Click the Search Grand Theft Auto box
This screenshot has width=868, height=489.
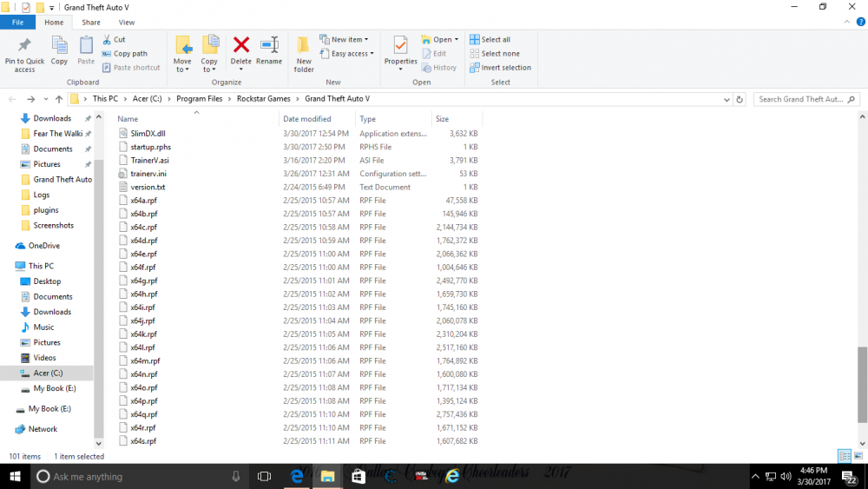click(806, 99)
